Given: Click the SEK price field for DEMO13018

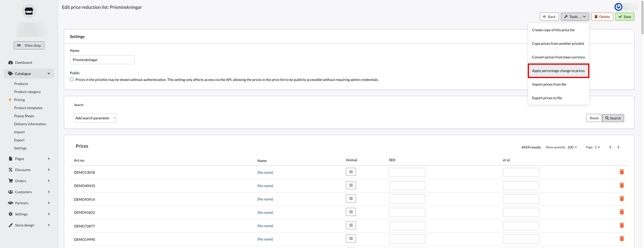Looking at the screenshot, I should point(407,172).
